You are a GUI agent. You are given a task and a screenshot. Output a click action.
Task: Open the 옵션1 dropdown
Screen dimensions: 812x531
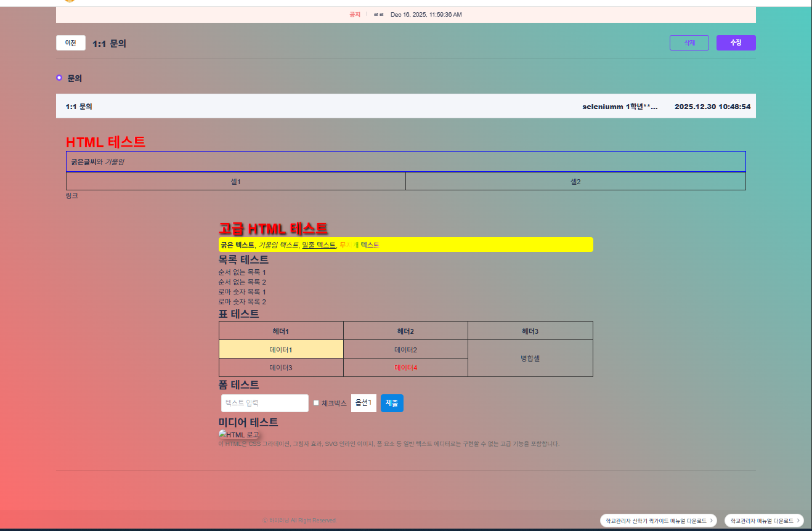click(363, 403)
